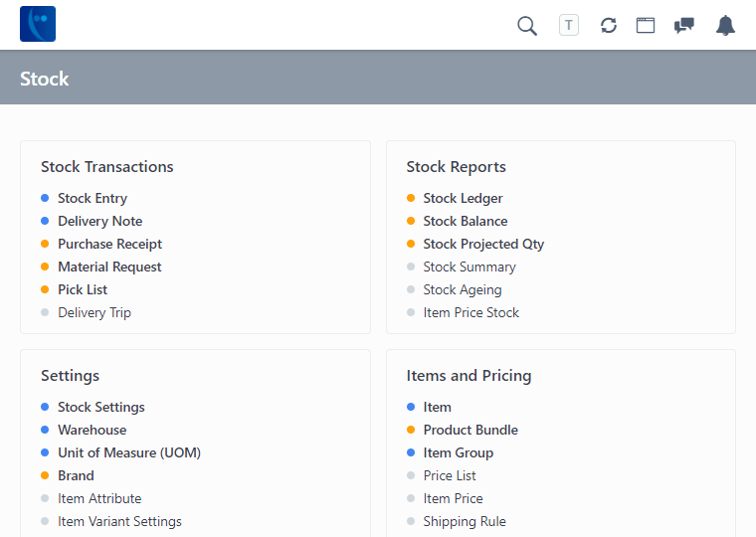Open notifications bell icon
The image size is (756, 537).
point(725,26)
